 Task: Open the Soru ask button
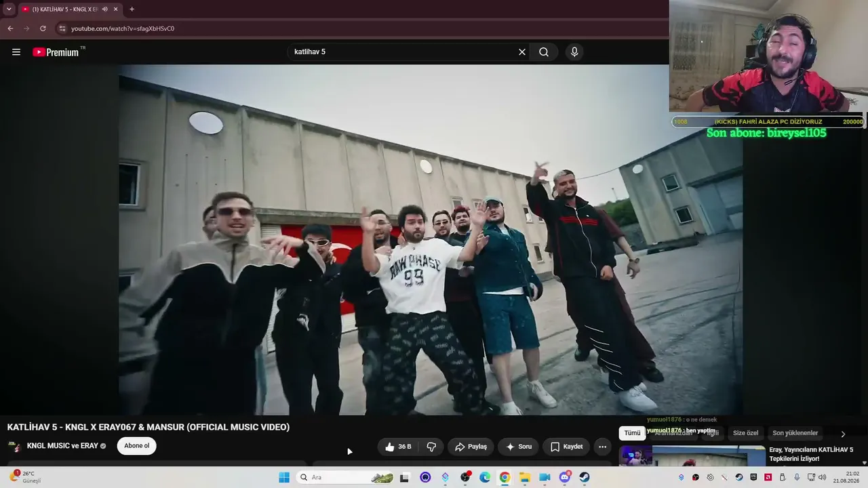(519, 447)
